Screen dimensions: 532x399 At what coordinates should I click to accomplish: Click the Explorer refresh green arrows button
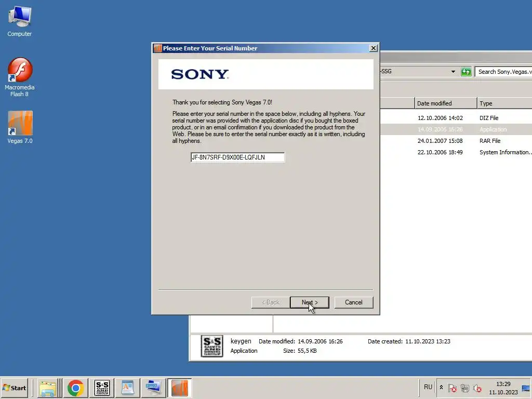[466, 72]
